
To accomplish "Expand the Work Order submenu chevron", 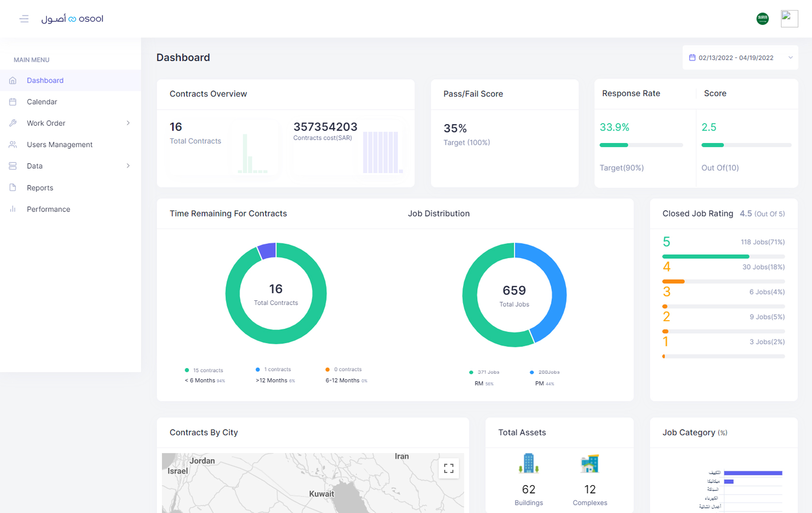I will coord(128,123).
